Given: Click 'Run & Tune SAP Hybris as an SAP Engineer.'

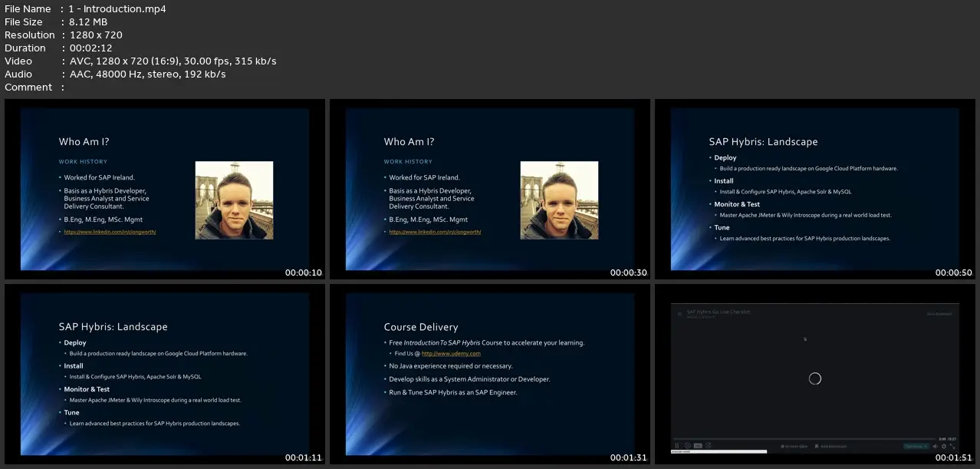Looking at the screenshot, I should [x=453, y=392].
